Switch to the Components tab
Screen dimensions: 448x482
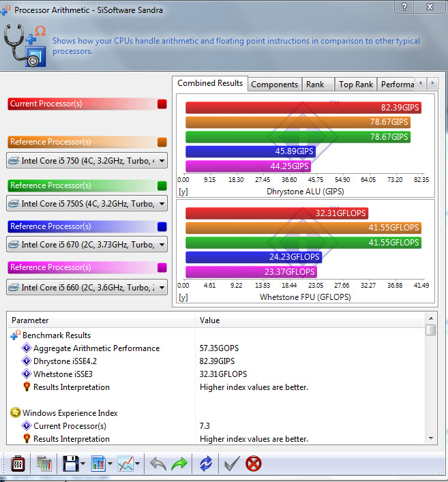tap(274, 85)
